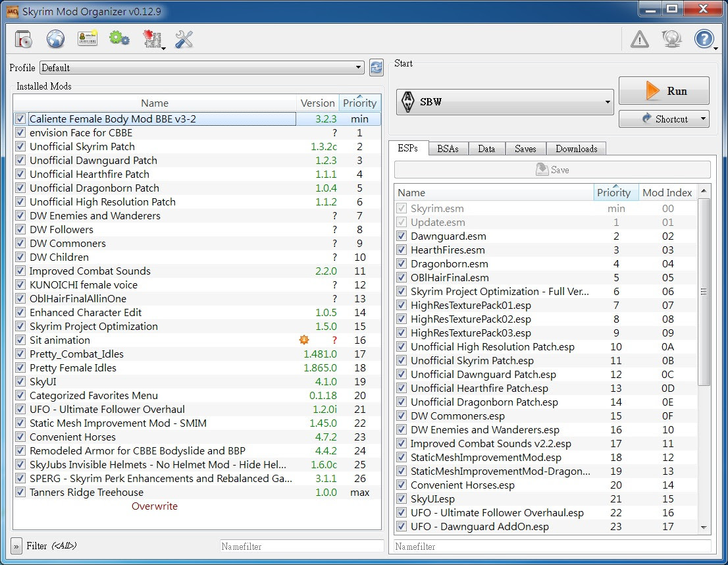Click the orange flag on Sit animation
The width and height of the screenshot is (728, 565).
click(304, 340)
